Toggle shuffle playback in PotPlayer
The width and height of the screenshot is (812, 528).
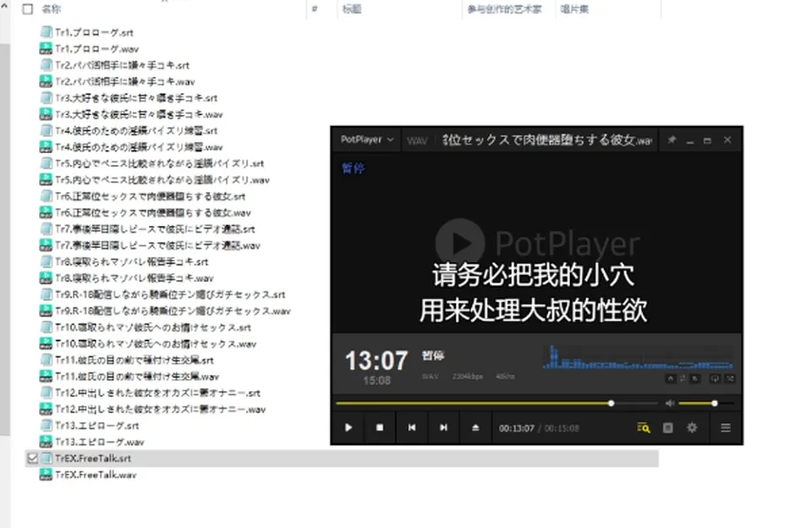(x=730, y=379)
